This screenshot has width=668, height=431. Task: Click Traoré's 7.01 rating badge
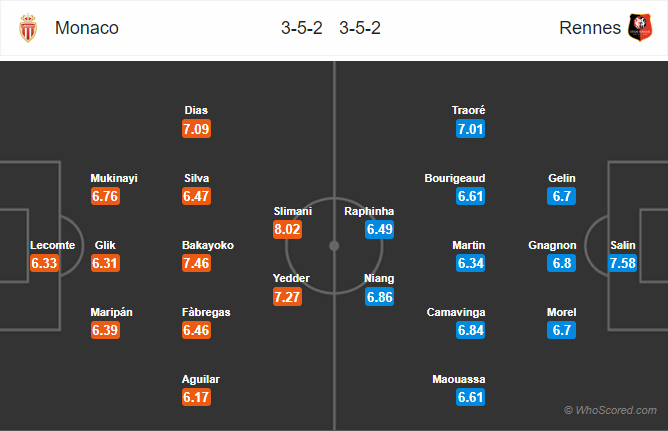470,129
